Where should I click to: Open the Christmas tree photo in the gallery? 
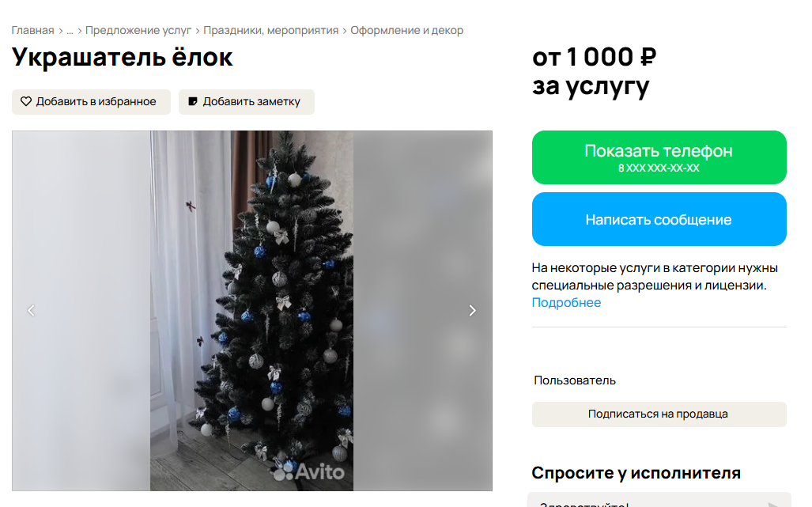click(252, 311)
